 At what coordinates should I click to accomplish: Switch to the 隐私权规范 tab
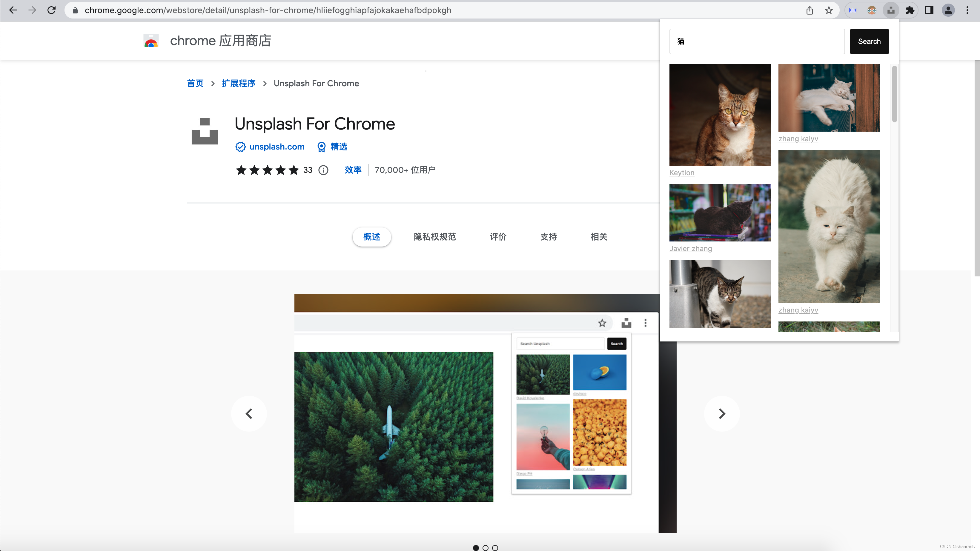(x=434, y=236)
